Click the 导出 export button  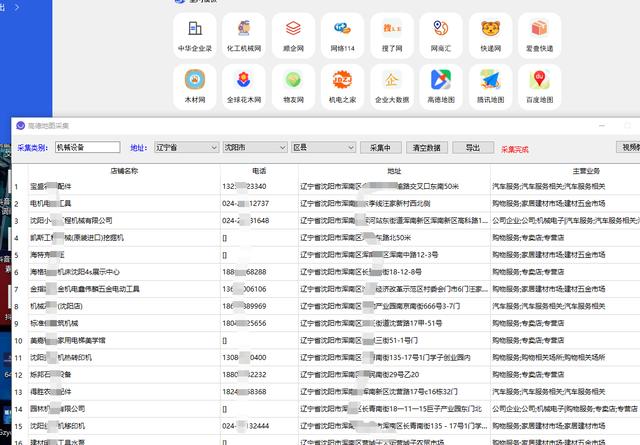point(473,147)
